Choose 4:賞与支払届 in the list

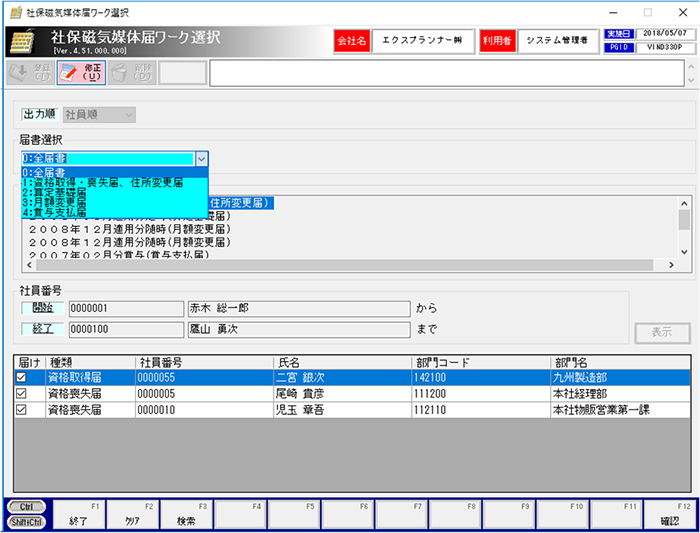[60, 213]
